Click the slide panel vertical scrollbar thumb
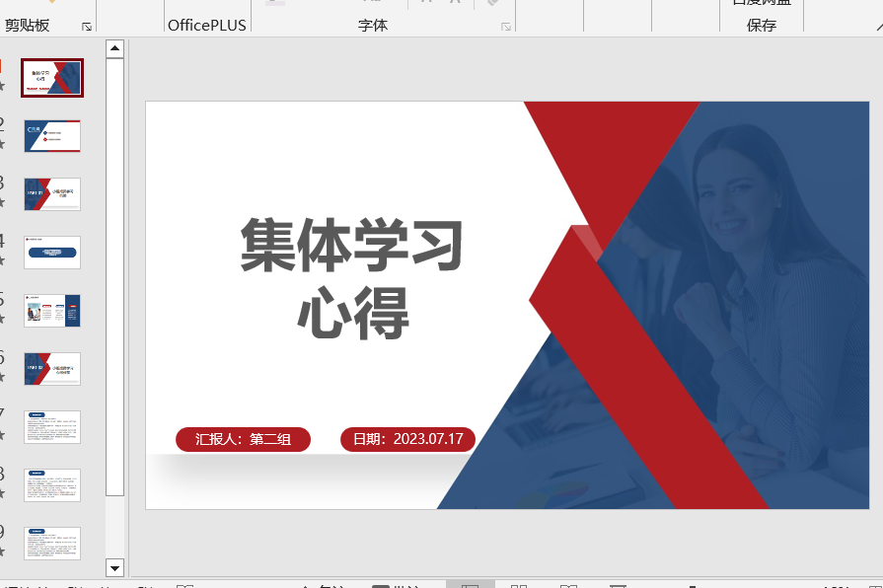Image resolution: width=883 pixels, height=588 pixels. (x=114, y=276)
